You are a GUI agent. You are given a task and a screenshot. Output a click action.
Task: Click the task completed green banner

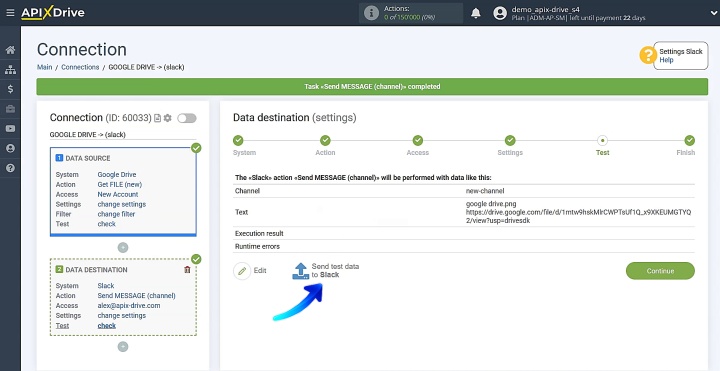point(372,86)
